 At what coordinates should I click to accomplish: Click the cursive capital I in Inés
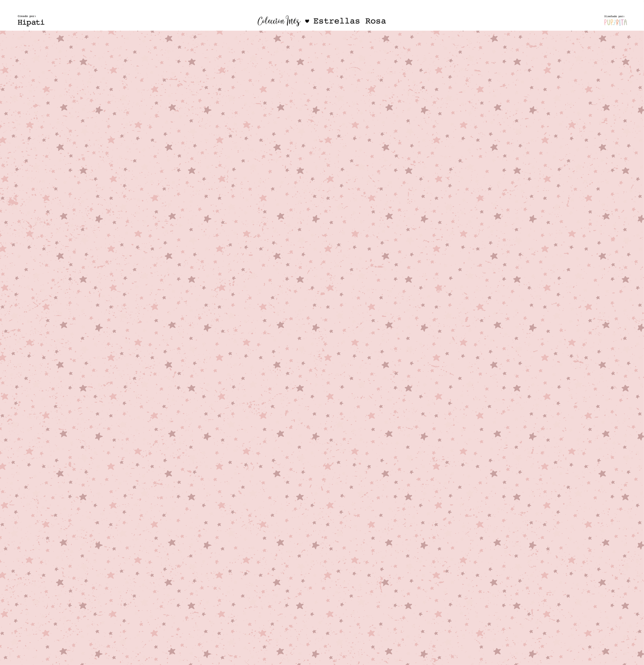click(x=288, y=21)
